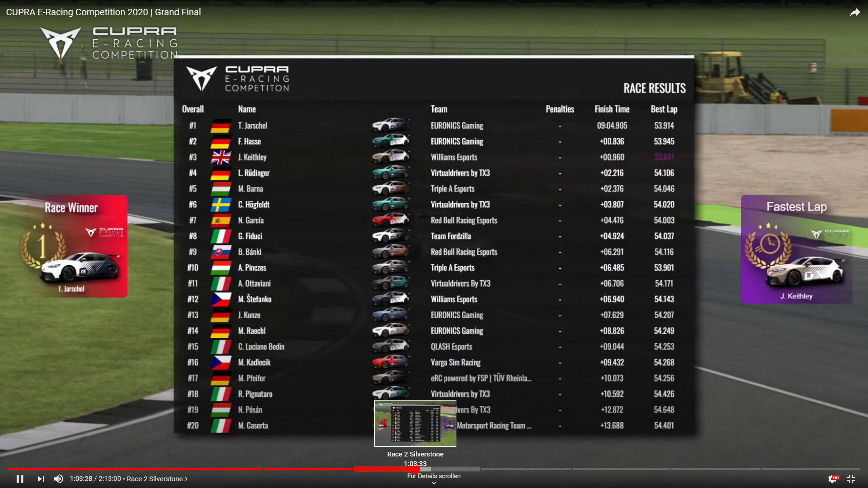
Task: Click the team eRC powered by FSP
Action: pyautogui.click(x=481, y=378)
